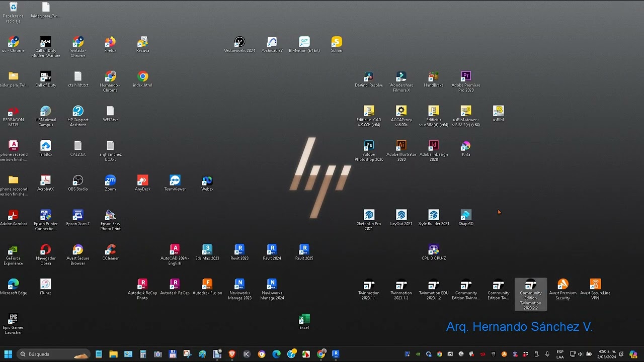Viewport: 644px width, 362px height.
Task: Select the Revit 2023 desktop icon
Action: point(239,252)
